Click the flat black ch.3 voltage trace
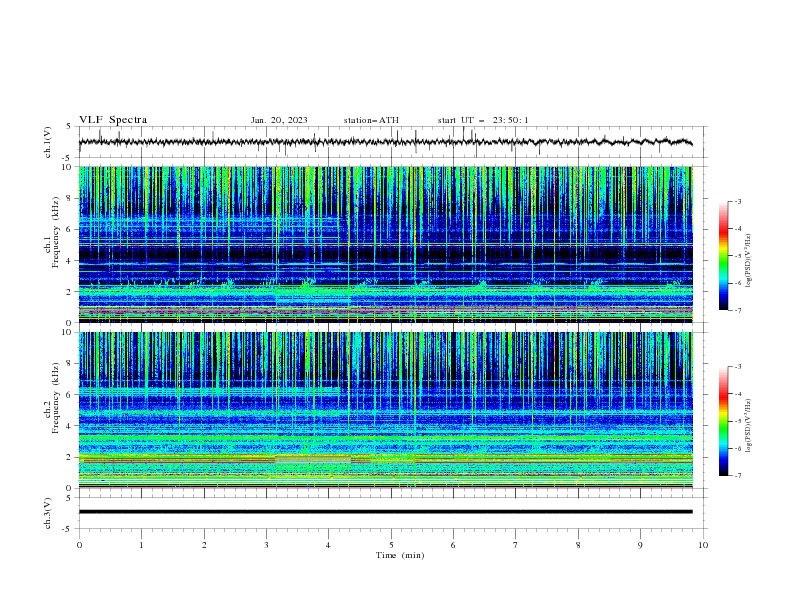Viewport: 792px width, 612px height. coord(385,512)
